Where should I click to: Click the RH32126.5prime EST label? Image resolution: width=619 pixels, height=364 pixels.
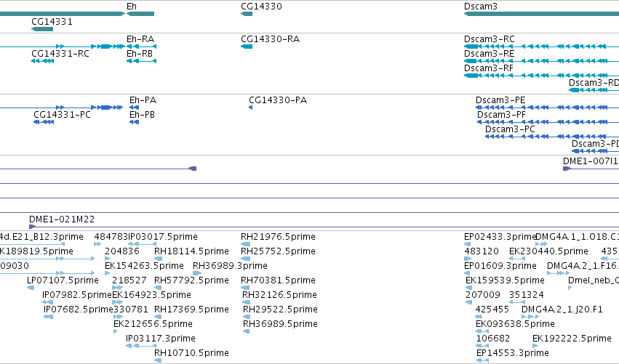(x=279, y=295)
